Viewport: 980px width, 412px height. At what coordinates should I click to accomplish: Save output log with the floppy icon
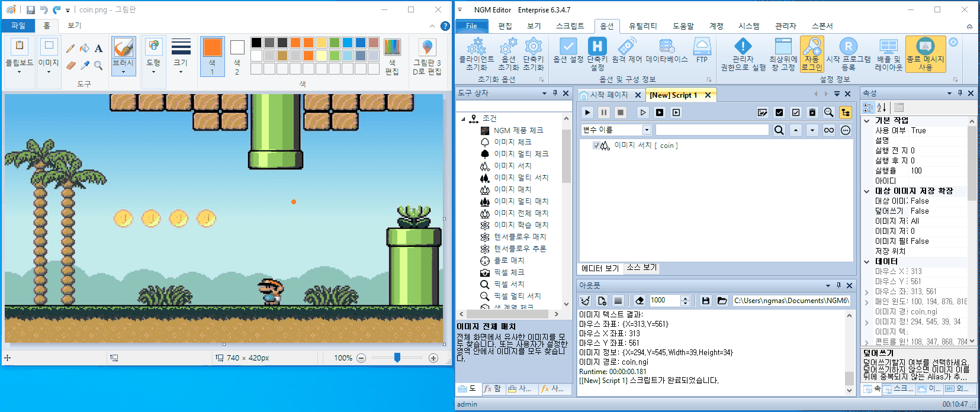click(706, 301)
